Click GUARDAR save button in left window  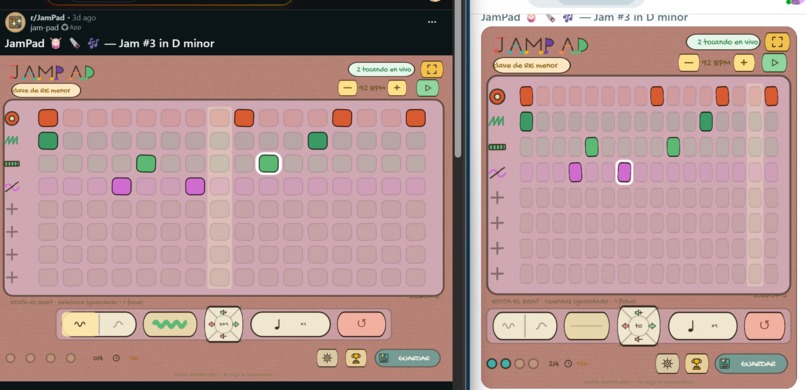click(x=408, y=358)
